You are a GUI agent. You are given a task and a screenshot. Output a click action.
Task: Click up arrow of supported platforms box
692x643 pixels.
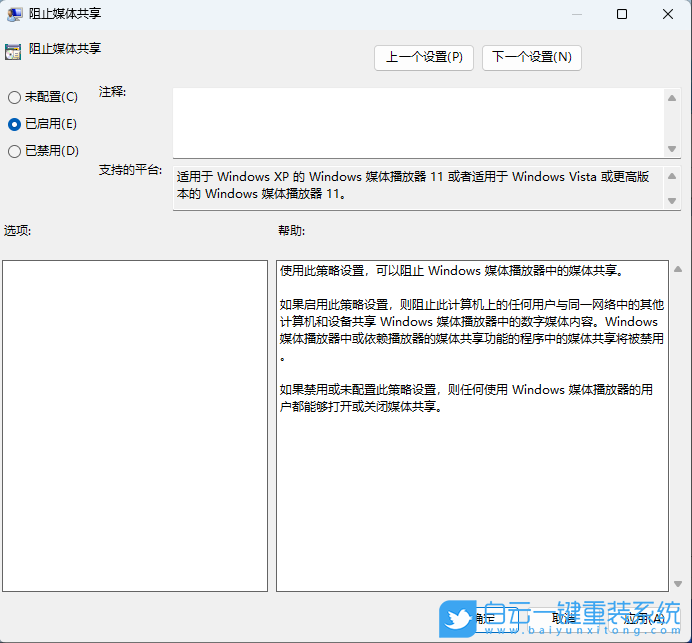click(672, 176)
